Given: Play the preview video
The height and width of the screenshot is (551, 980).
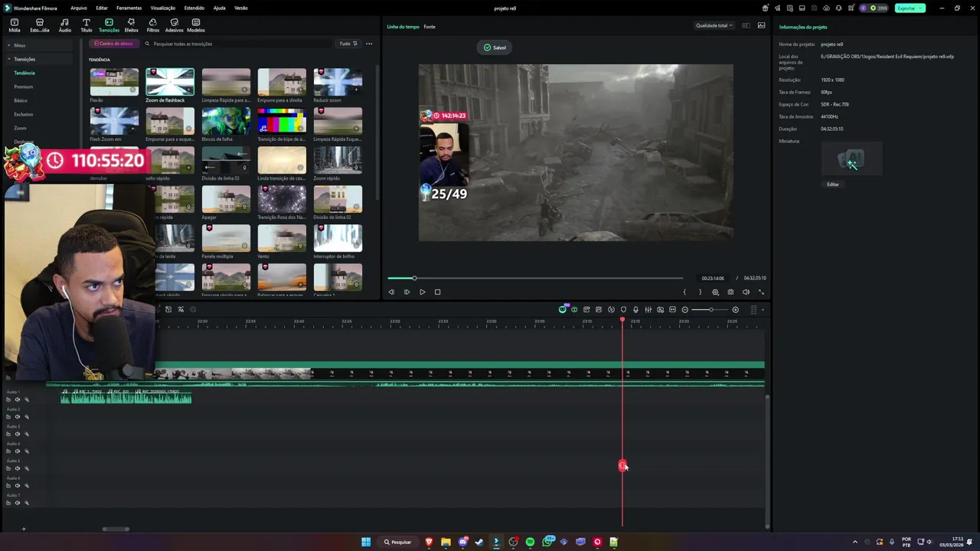Looking at the screenshot, I should coord(422,292).
